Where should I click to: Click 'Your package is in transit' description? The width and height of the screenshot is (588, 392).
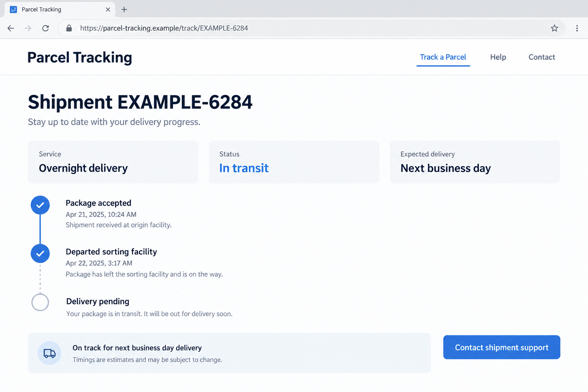(149, 314)
